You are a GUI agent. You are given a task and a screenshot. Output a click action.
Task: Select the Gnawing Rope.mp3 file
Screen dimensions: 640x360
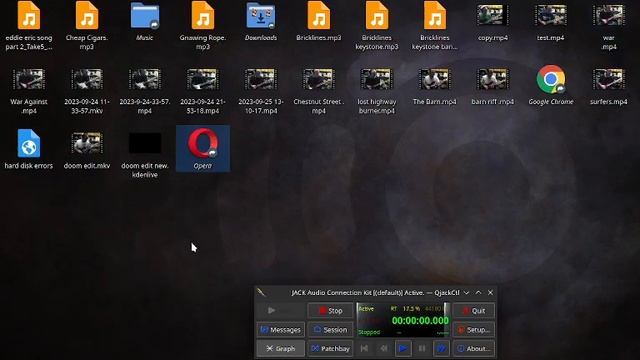tap(202, 26)
